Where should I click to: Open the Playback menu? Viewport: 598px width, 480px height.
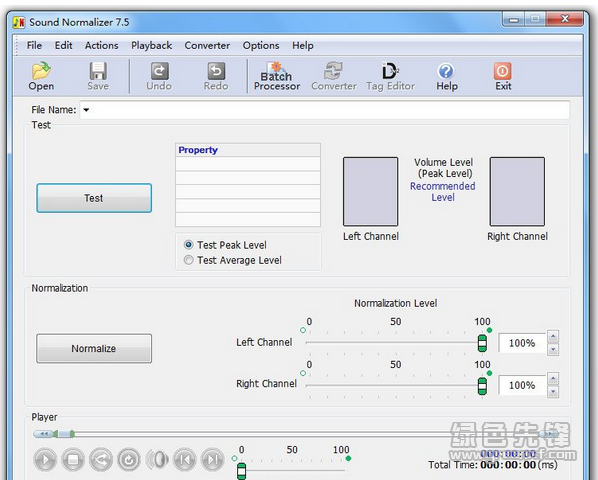point(151,45)
